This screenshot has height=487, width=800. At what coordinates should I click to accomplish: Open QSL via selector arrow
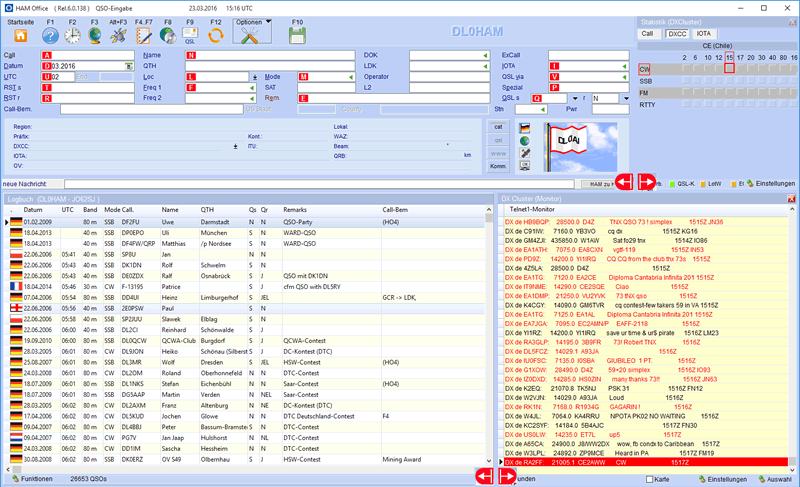(x=624, y=77)
